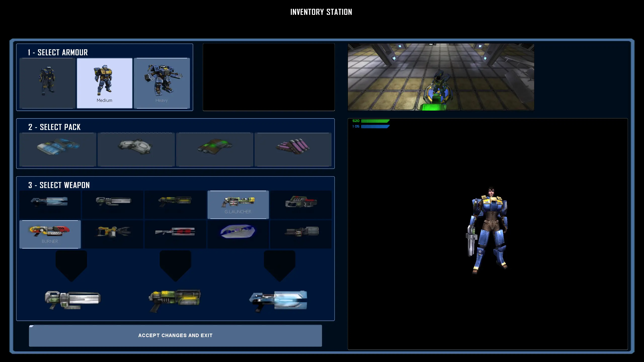Click the '3 - Select Weapon' heading
This screenshot has width=644, height=362.
tap(59, 185)
